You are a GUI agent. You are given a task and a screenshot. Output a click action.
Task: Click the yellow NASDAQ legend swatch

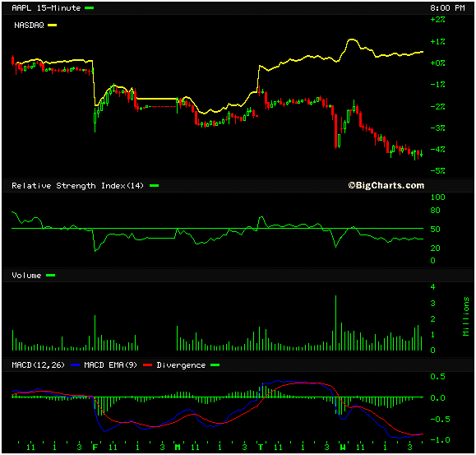(53, 26)
